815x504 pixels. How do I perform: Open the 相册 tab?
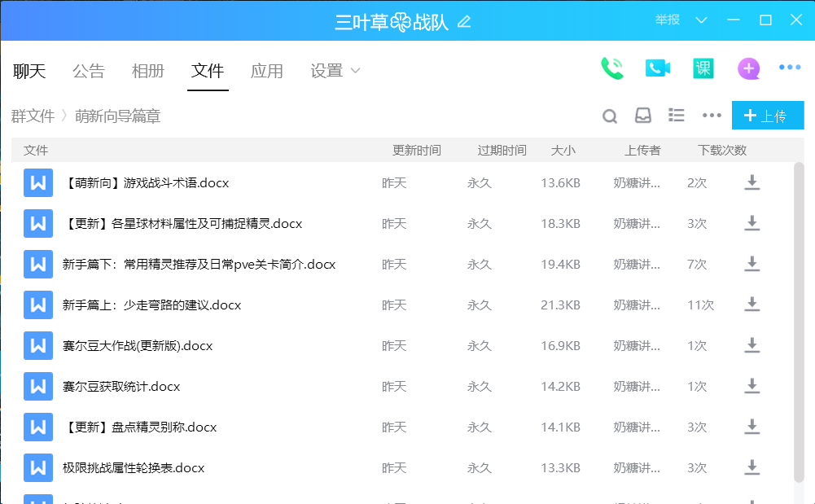[147, 71]
